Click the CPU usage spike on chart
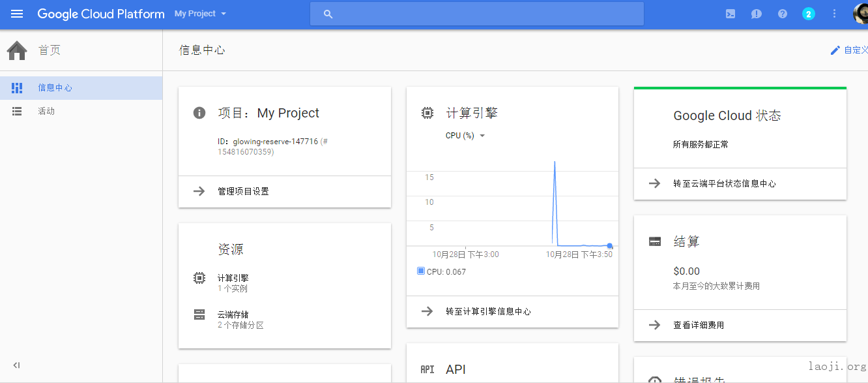 pyautogui.click(x=555, y=163)
